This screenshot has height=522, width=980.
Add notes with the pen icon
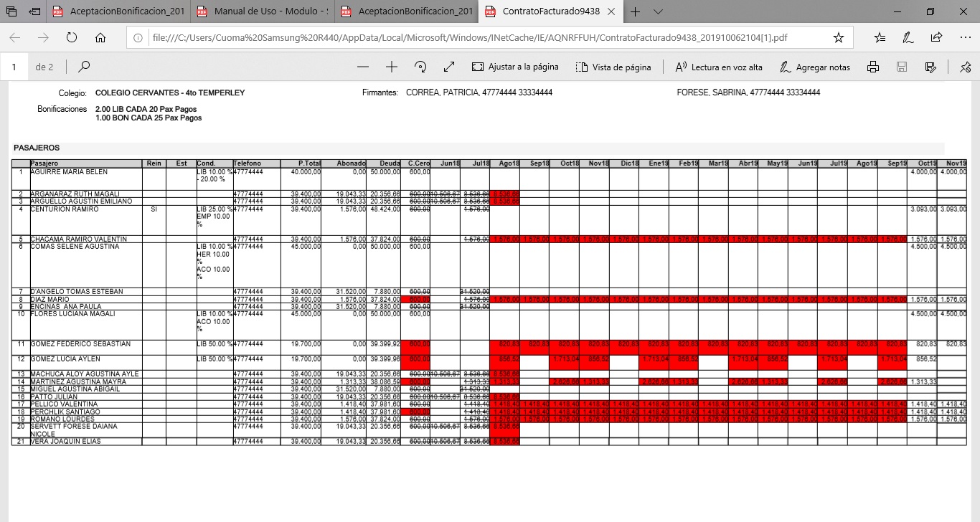coord(908,38)
